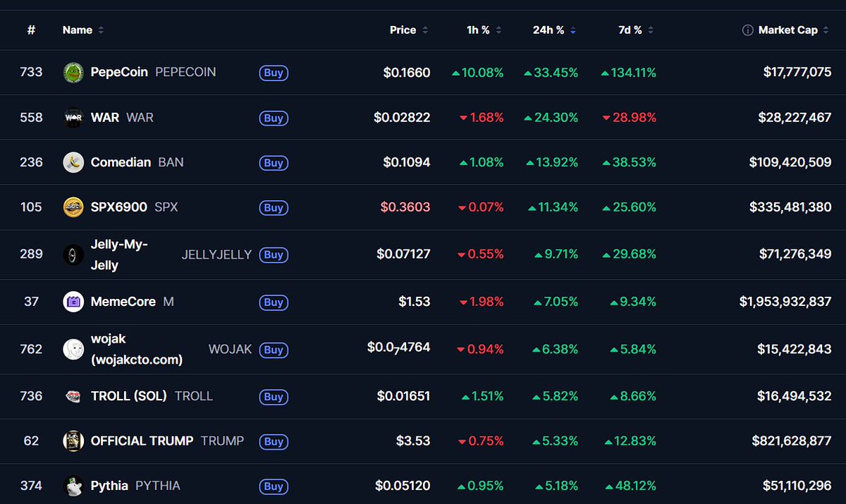Click the PepeCoin frog logo icon
Image resolution: width=846 pixels, height=504 pixels.
coord(73,72)
